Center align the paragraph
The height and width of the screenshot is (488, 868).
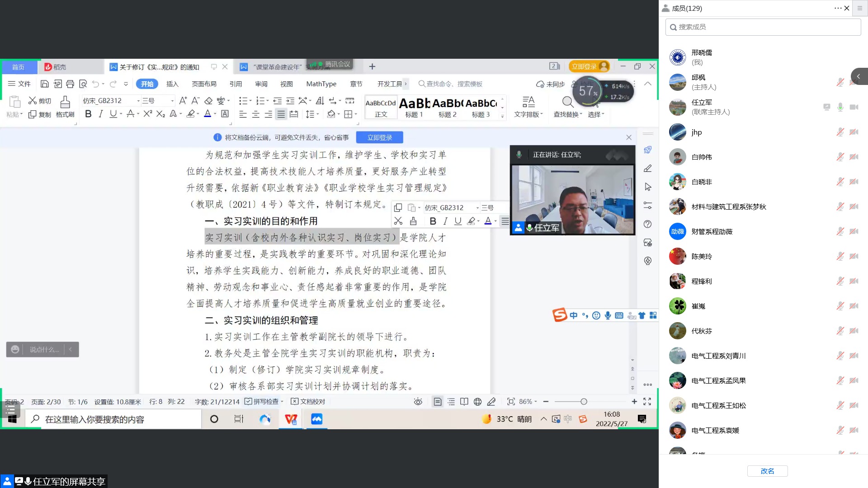(255, 114)
